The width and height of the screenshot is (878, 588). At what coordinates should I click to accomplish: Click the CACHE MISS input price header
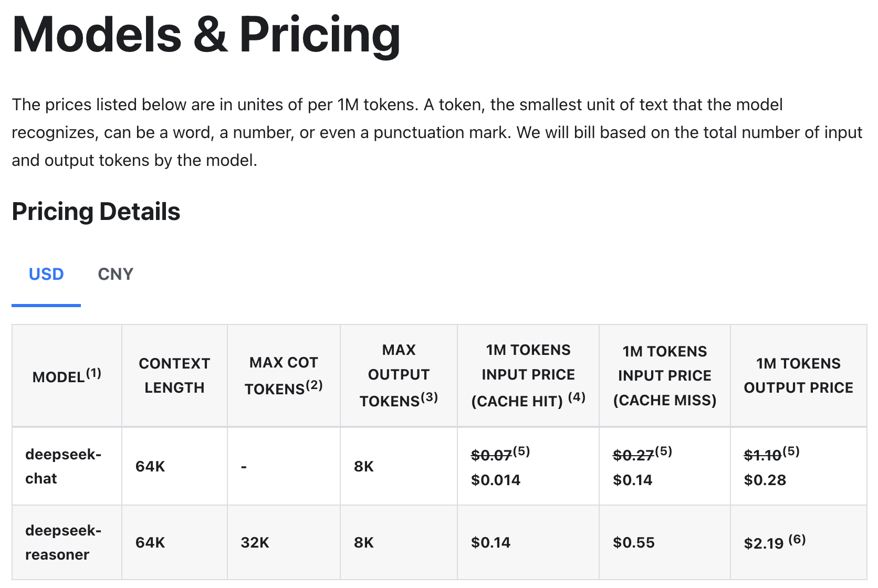(665, 376)
